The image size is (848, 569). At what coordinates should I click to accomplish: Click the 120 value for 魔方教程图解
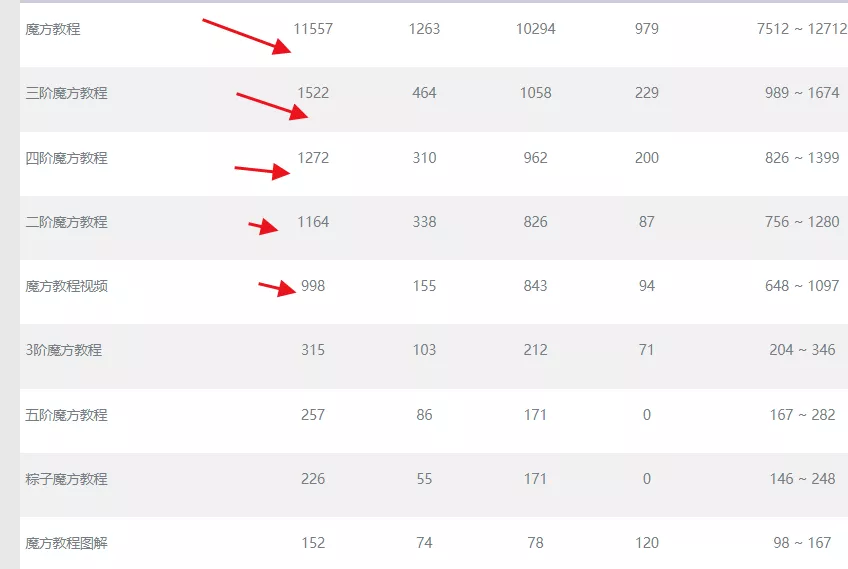point(647,542)
